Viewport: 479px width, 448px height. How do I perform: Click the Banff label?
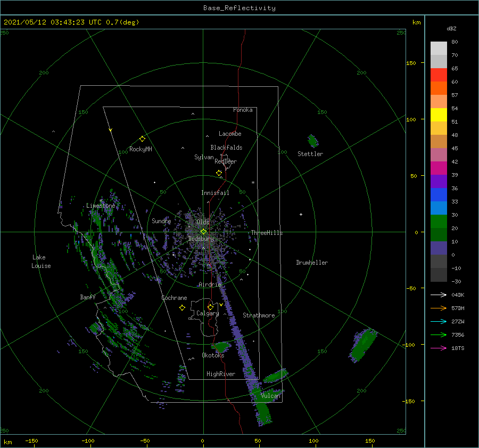(x=88, y=297)
